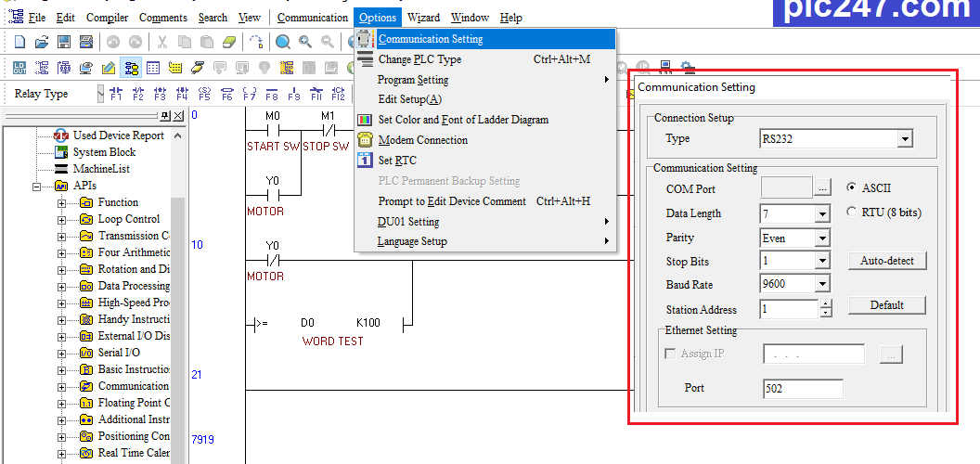This screenshot has width=980, height=464.
Task: Click the F12 compare contact icon
Action: (x=338, y=94)
